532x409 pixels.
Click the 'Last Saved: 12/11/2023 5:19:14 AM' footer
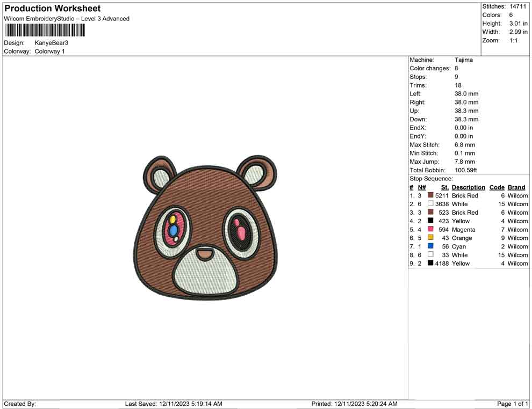[x=174, y=404]
